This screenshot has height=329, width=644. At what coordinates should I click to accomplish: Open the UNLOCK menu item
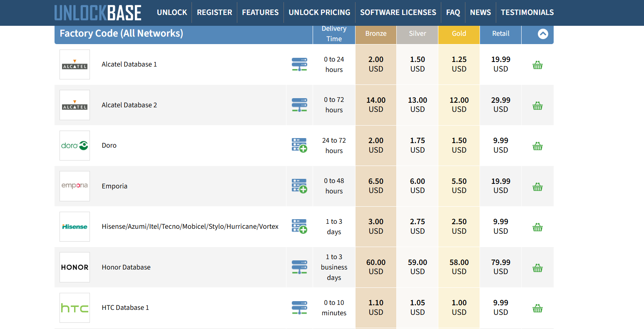point(172,12)
